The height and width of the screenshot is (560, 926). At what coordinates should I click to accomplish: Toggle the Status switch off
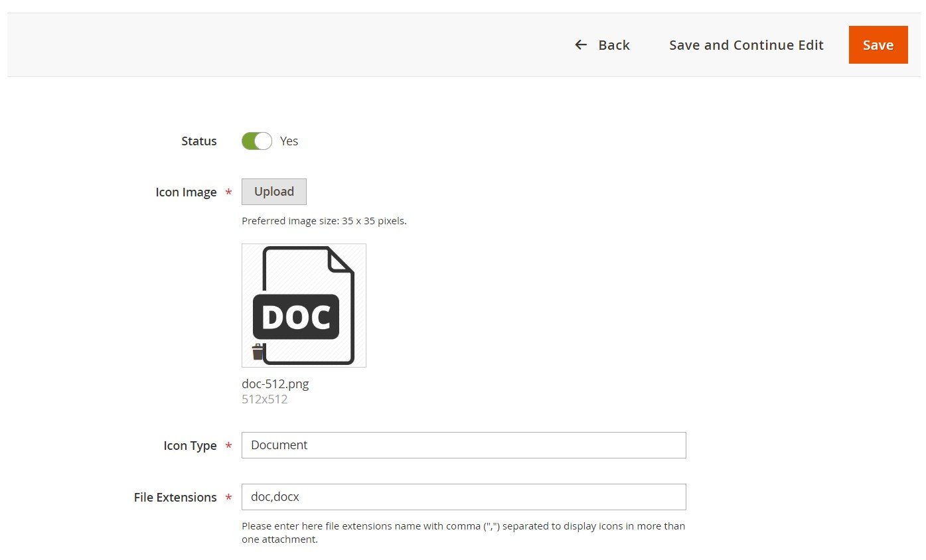point(257,141)
